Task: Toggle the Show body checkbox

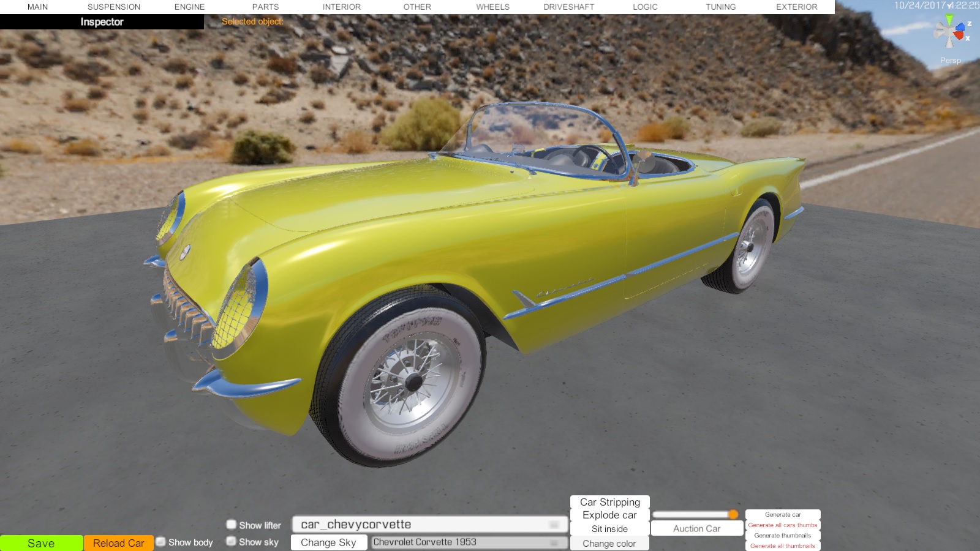Action: point(161,542)
